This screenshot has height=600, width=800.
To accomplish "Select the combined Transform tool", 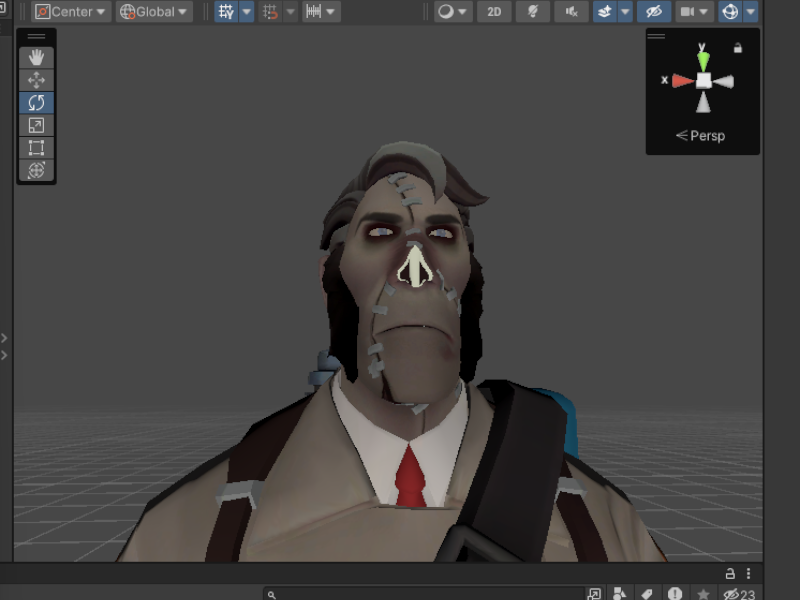I will [36, 170].
